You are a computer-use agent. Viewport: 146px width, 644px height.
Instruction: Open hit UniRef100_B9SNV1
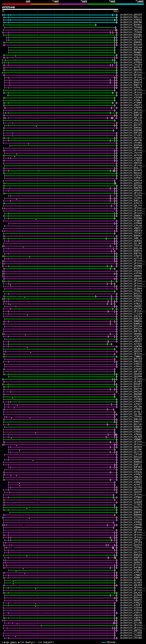tap(131, 25)
